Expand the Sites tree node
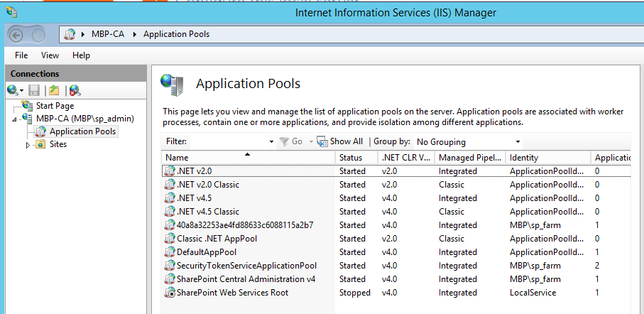 28,145
